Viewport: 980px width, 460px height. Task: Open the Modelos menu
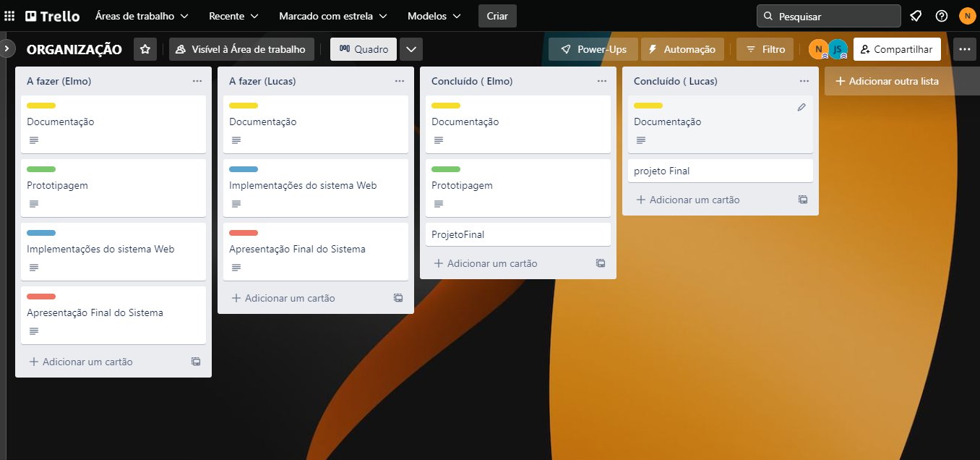[433, 15]
